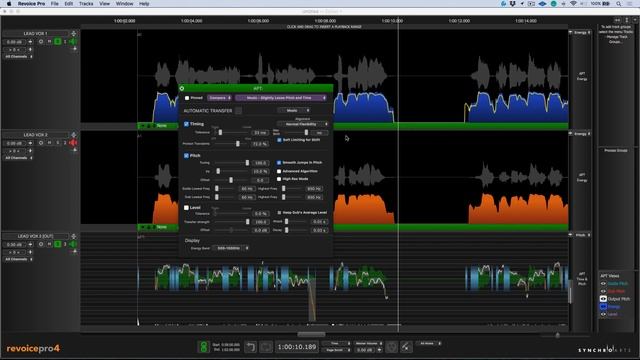The width and height of the screenshot is (640, 360).
Task: Open the Energy Band dropdown under Display
Action: pyautogui.click(x=231, y=248)
